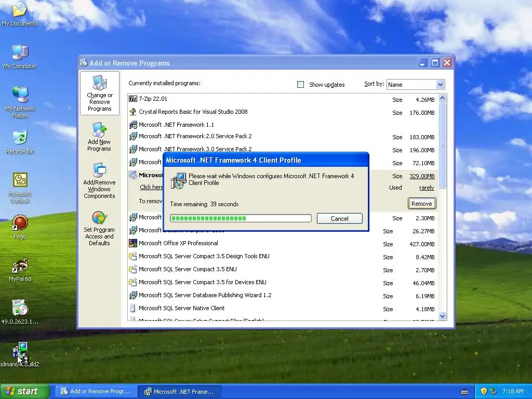Click the security shield tray icon
The width and height of the screenshot is (532, 399).
click(484, 391)
